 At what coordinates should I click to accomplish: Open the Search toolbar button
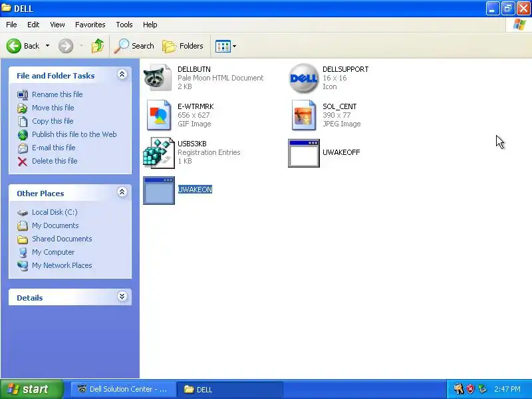click(x=134, y=46)
